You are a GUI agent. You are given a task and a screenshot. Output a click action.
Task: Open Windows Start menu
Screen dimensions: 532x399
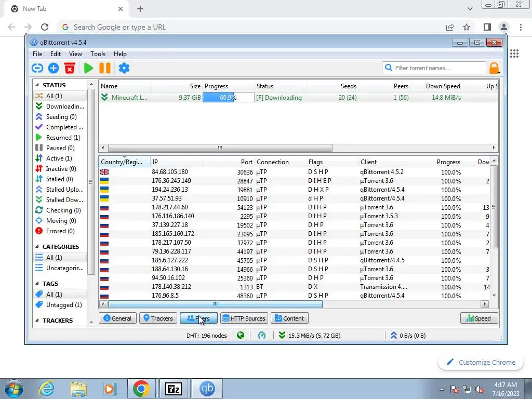point(14,389)
